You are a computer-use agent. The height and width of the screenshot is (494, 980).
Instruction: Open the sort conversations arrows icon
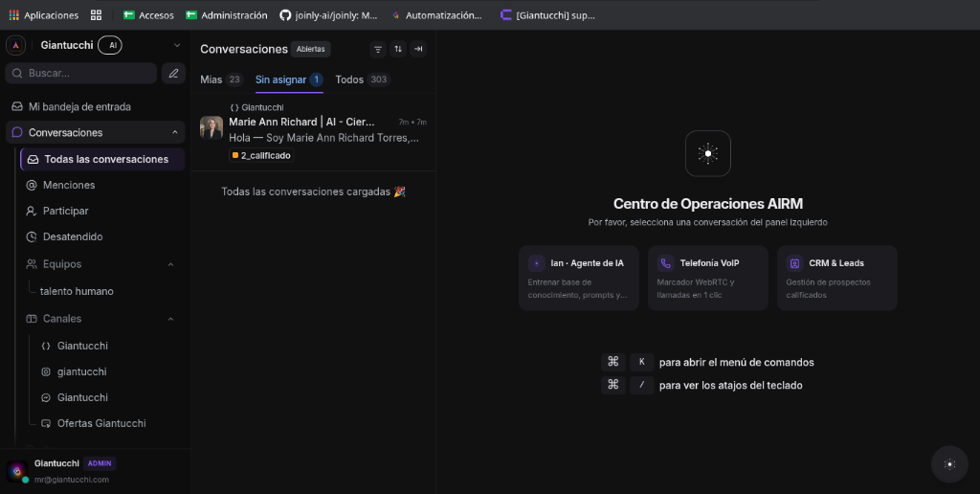point(398,49)
